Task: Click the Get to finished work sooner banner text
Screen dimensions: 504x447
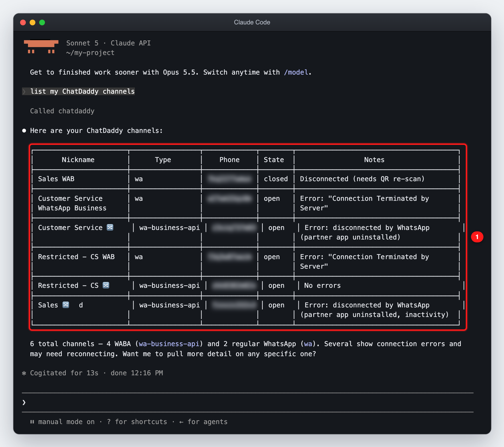Action: click(171, 72)
